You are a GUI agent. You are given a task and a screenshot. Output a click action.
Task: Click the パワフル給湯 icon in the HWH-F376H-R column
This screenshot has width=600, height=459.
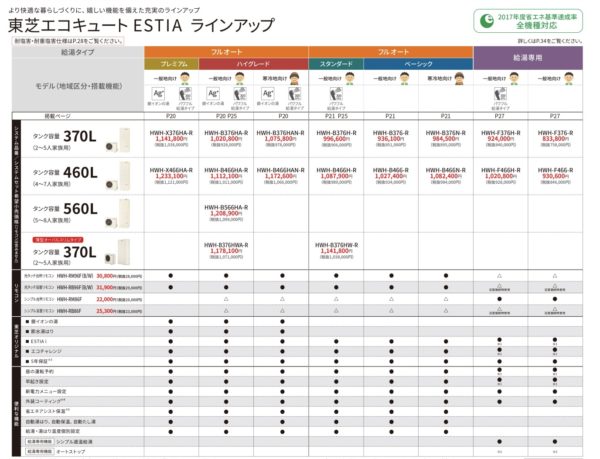pyautogui.click(x=500, y=94)
